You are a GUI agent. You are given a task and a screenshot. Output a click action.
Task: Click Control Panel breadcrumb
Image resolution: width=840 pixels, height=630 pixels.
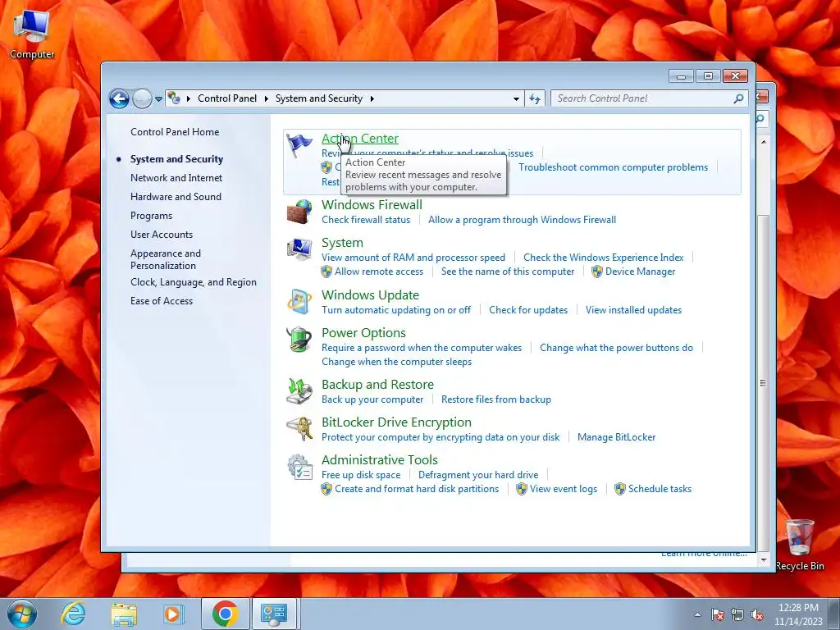click(x=227, y=98)
